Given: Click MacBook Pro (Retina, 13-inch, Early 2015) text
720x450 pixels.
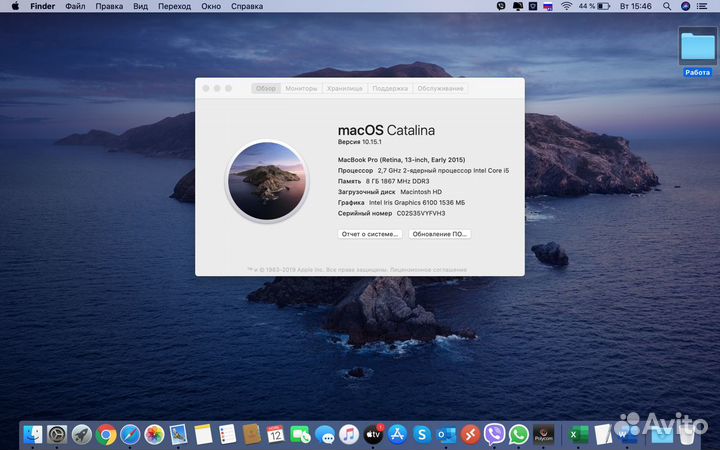Looking at the screenshot, I should click(x=401, y=160).
